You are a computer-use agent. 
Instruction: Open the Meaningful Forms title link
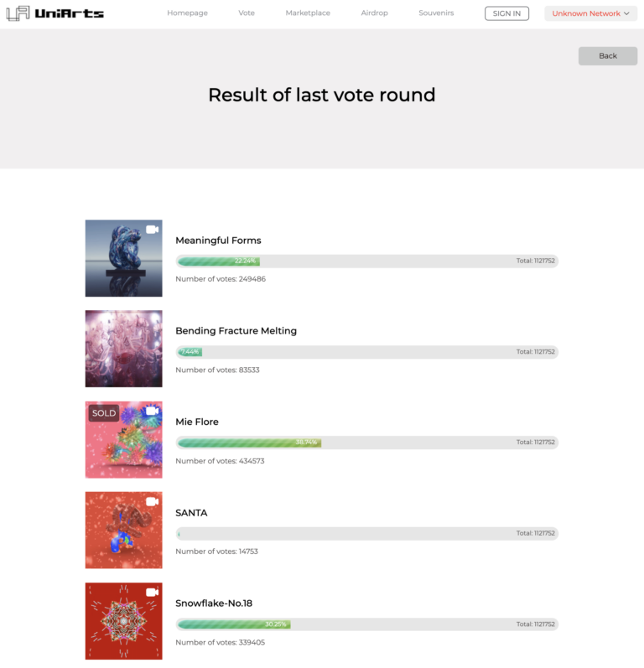point(218,241)
